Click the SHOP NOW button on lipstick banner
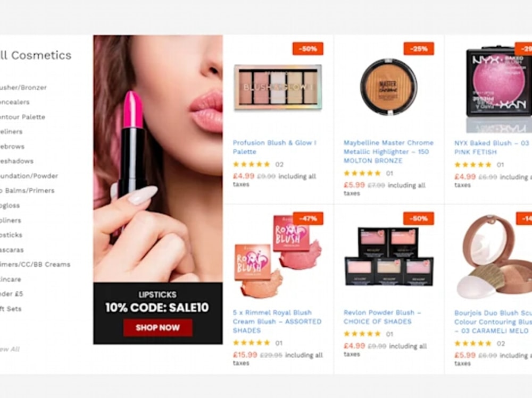The image size is (532, 398). 158,327
